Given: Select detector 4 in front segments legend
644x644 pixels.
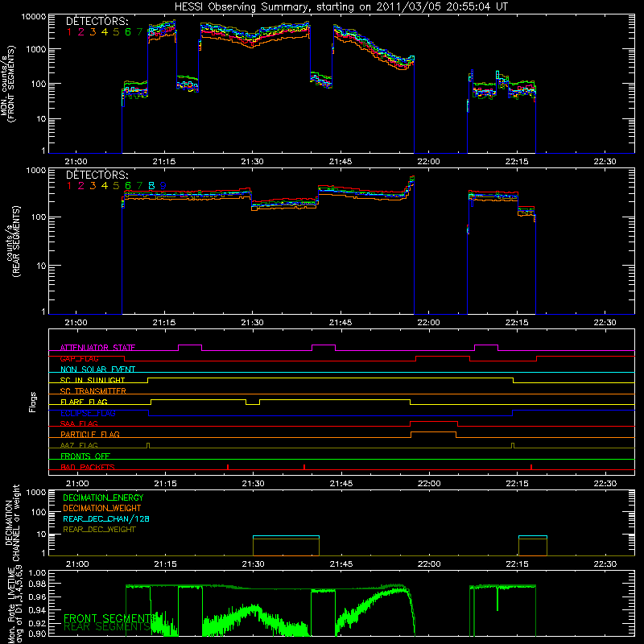Looking at the screenshot, I should pyautogui.click(x=105, y=31).
